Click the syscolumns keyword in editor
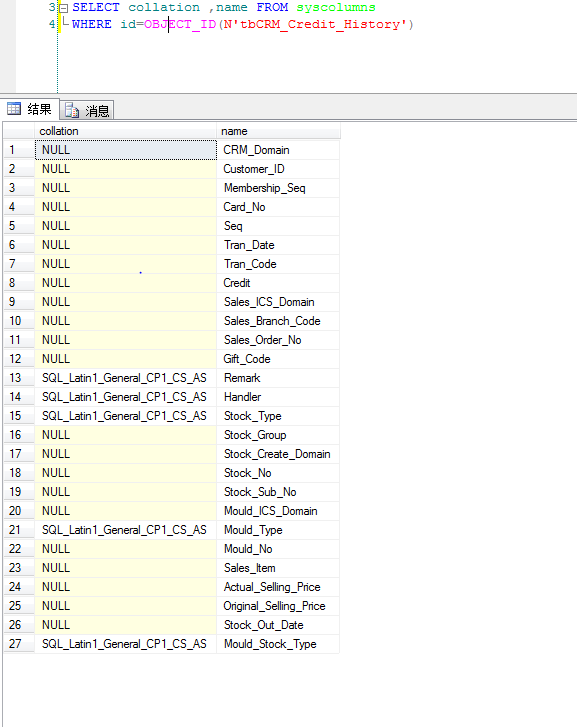The height and width of the screenshot is (727, 577). click(336, 7)
